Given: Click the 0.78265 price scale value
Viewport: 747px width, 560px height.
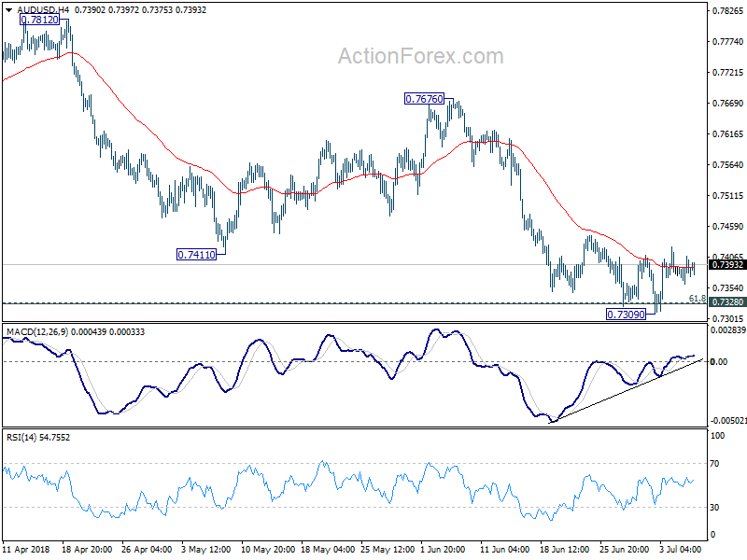Looking at the screenshot, I should tap(727, 11).
